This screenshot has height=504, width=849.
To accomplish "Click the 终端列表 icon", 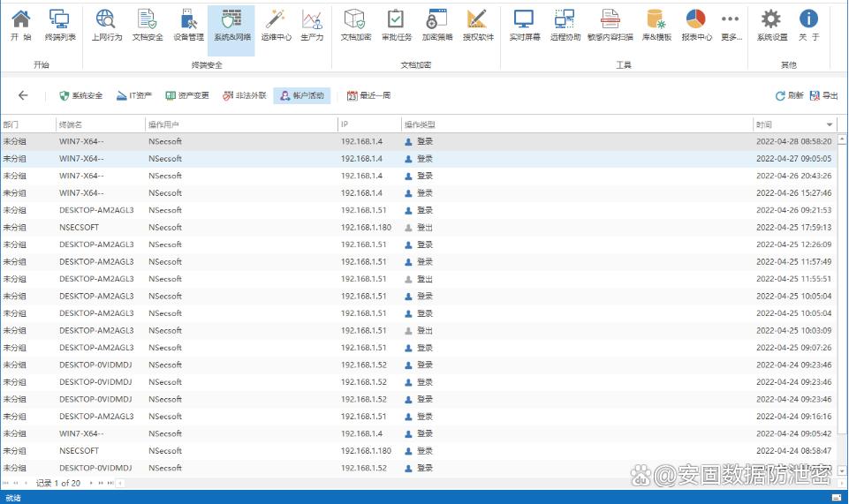I will click(x=60, y=25).
